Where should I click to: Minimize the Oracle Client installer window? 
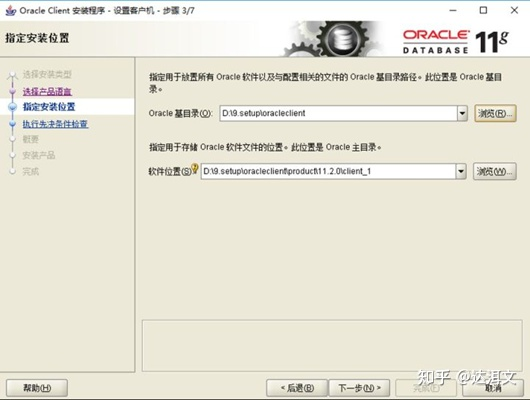(x=453, y=10)
